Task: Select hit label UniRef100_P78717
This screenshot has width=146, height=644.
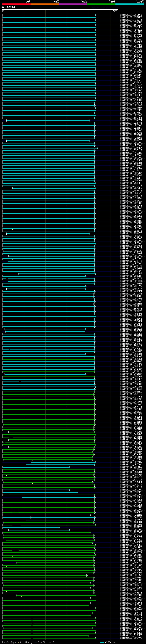Action: pyautogui.click(x=131, y=372)
